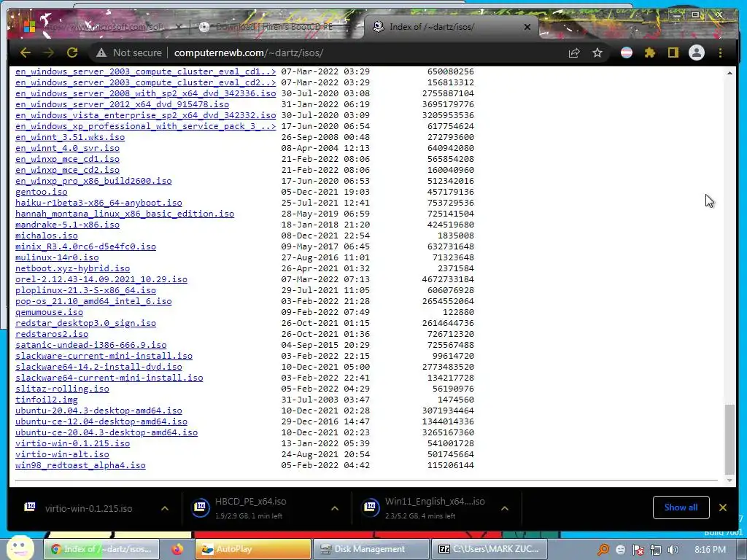This screenshot has height=560, width=747.
Task: Open the qemumouse.iso link
Action: [49, 312]
